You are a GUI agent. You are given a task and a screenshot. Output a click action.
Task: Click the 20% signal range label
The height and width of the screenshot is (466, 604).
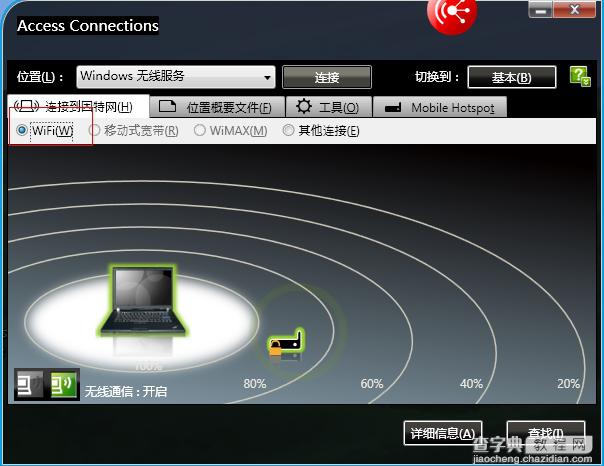569,384
